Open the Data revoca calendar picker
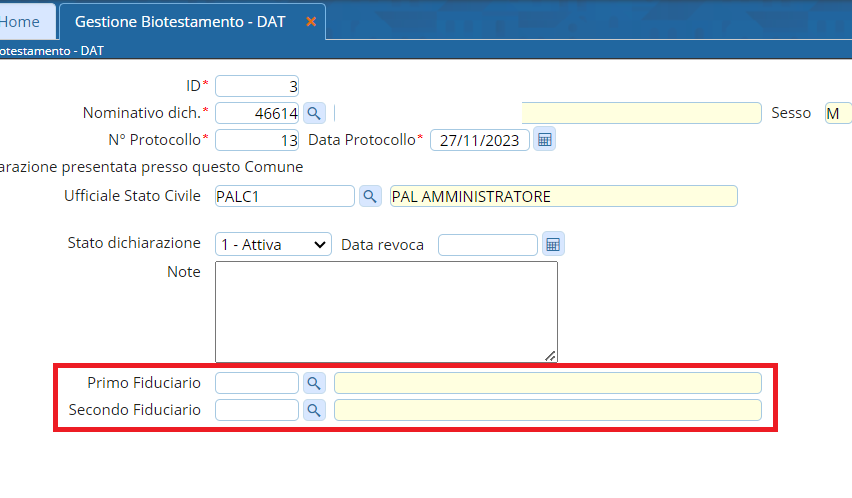 [553, 245]
